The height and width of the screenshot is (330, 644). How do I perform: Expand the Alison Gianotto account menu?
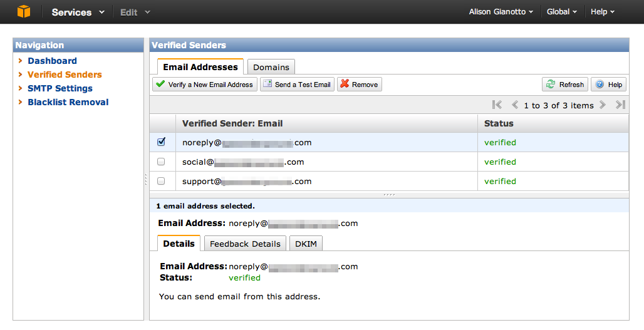[501, 12]
